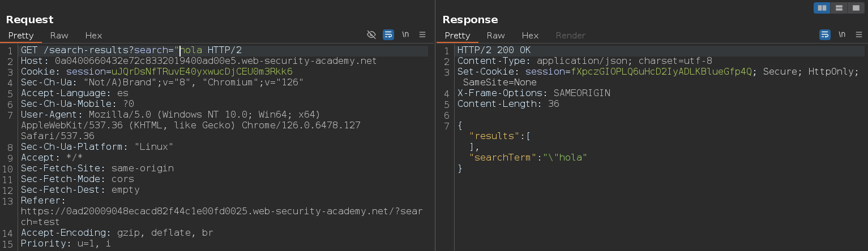Switch Response view to Raw tab
Screen dimensions: 868x251
click(x=495, y=35)
